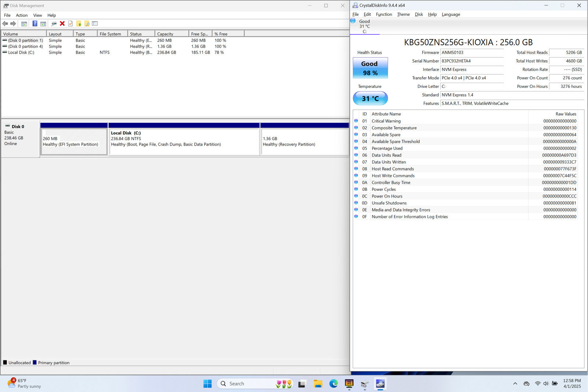The image size is (588, 392).
Task: Open Disk menu in CrystalDiskInfo
Action: point(419,14)
